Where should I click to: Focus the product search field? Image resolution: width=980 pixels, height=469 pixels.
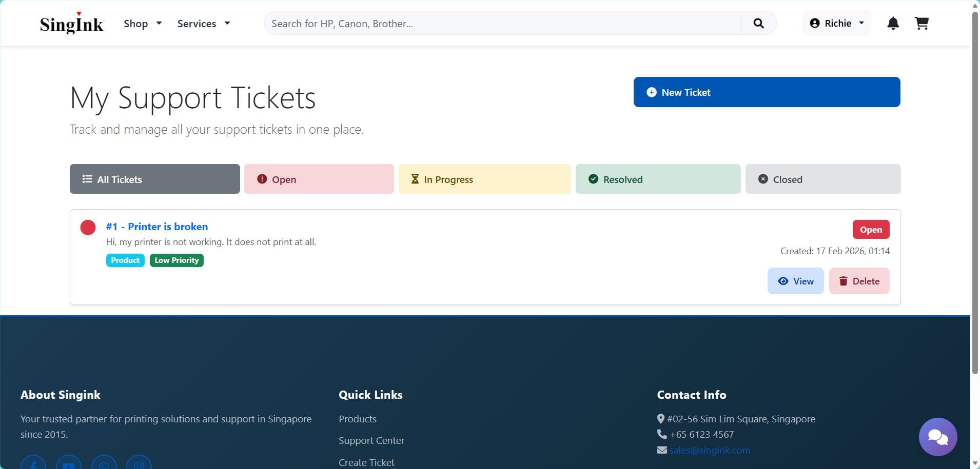(502, 23)
